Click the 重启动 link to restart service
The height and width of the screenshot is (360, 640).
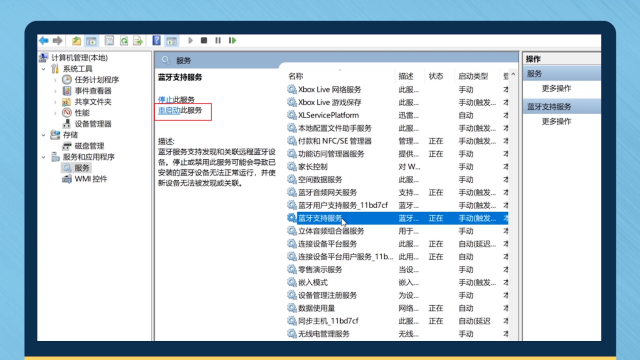[x=169, y=110]
